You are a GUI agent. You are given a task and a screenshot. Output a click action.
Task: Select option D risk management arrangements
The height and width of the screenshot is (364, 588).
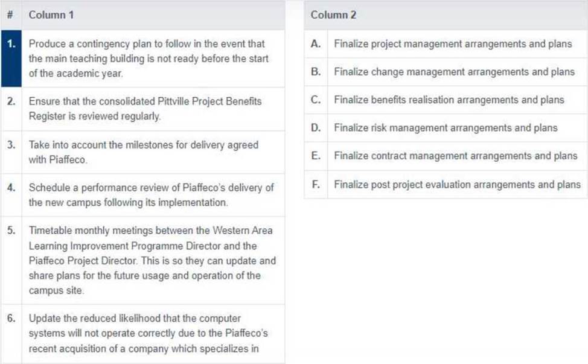click(446, 128)
